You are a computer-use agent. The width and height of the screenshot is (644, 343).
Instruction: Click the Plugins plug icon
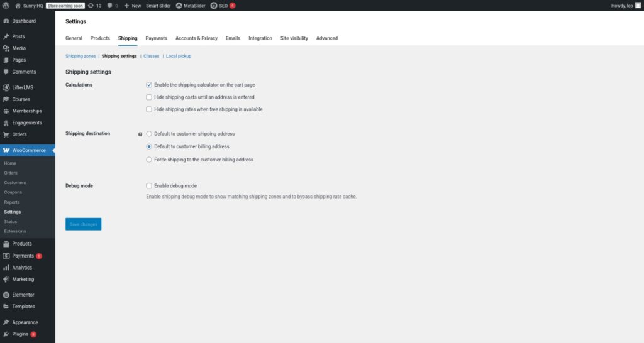tap(6, 334)
